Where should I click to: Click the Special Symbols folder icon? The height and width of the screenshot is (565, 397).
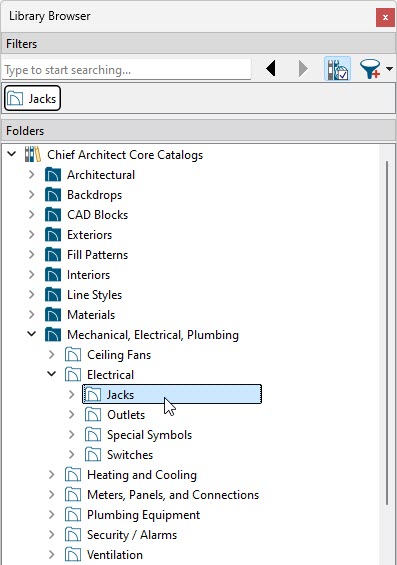tap(93, 435)
